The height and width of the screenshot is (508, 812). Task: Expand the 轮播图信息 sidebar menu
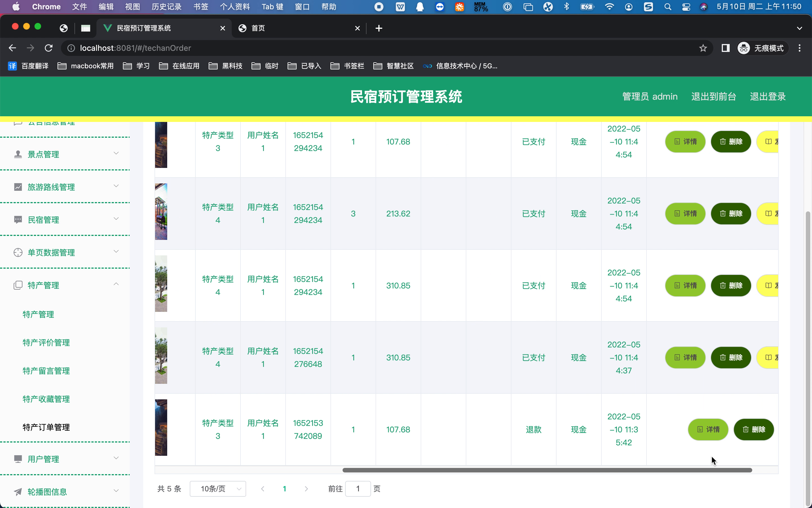65,492
